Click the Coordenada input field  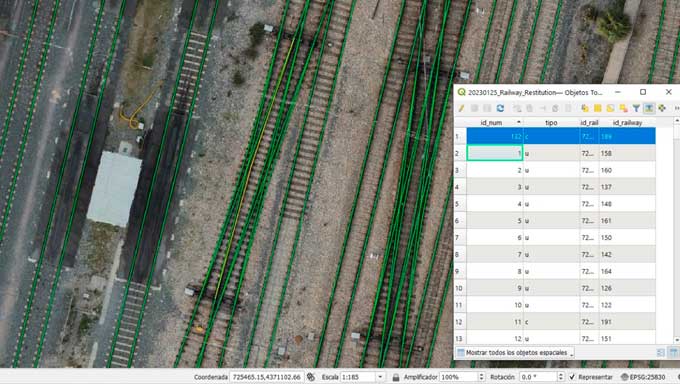[x=267, y=377]
